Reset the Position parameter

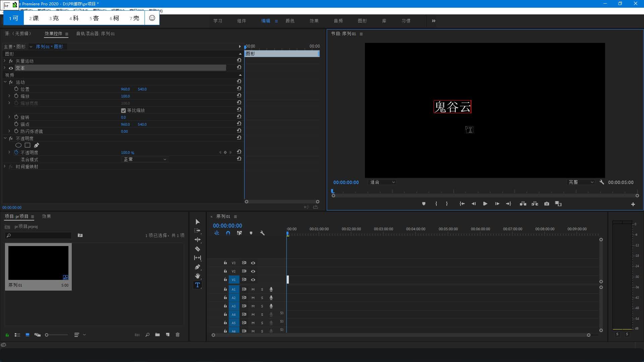point(239,88)
